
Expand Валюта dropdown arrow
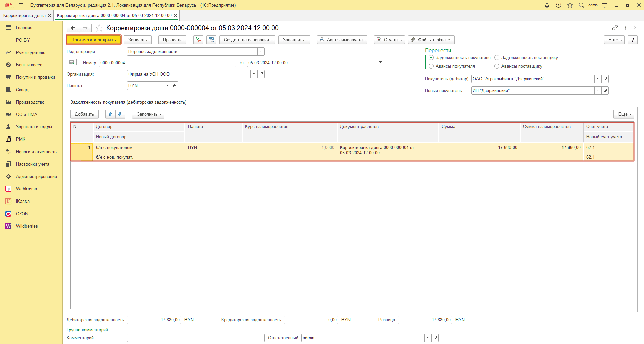click(x=167, y=85)
